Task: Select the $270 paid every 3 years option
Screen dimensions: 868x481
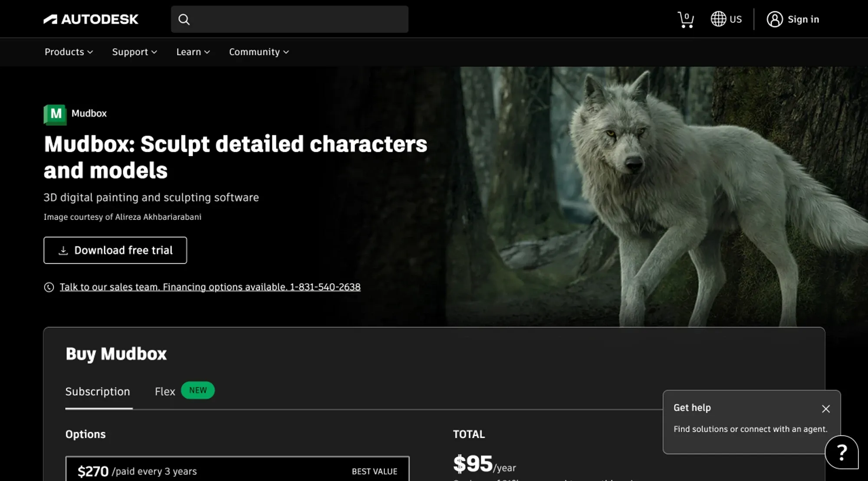Action: (237, 469)
